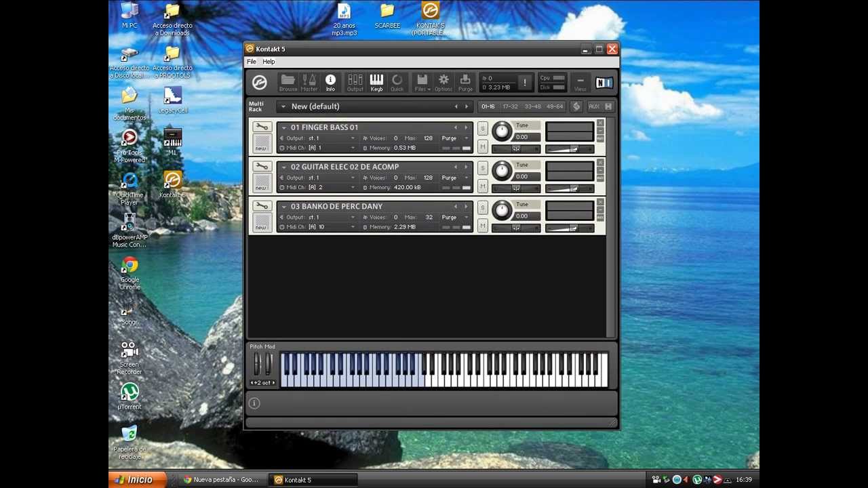Click the global Purge toolbar icon
The width and height of the screenshot is (868, 488).
[465, 83]
